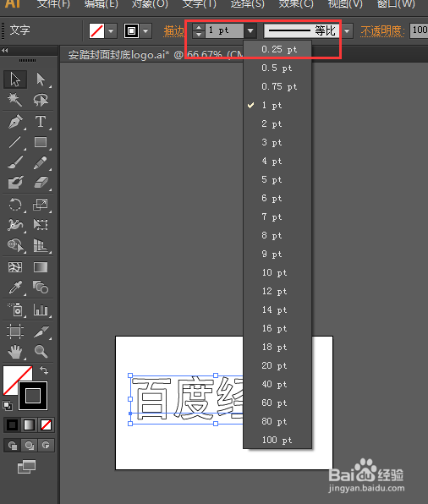The height and width of the screenshot is (504, 428).
Task: Click the stroke weight field showing 1 pt
Action: coord(224,30)
